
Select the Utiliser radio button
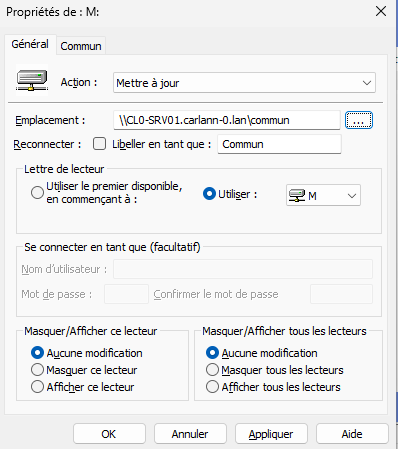pyautogui.click(x=209, y=194)
